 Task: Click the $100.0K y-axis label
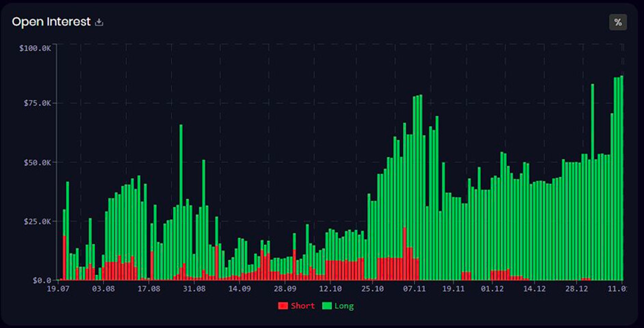point(35,48)
